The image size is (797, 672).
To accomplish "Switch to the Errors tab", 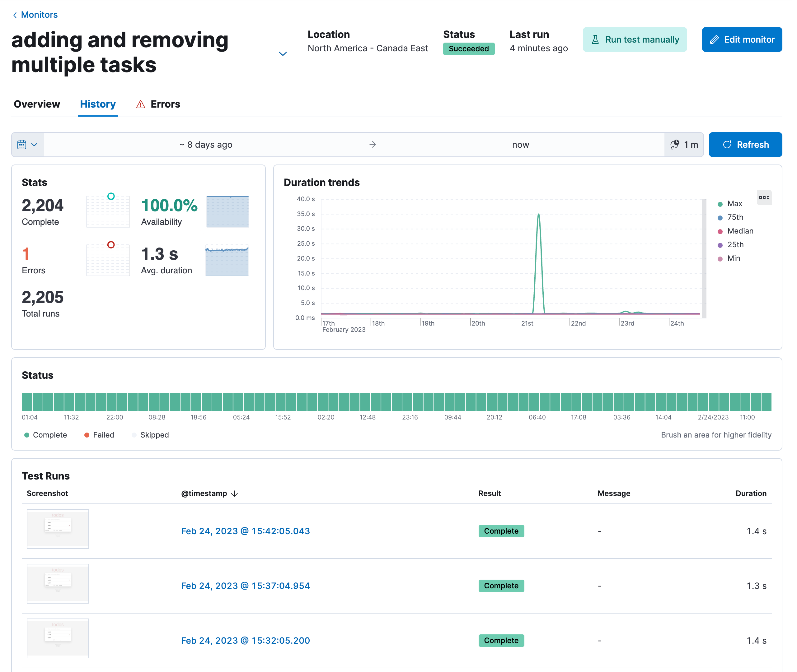I will [165, 104].
